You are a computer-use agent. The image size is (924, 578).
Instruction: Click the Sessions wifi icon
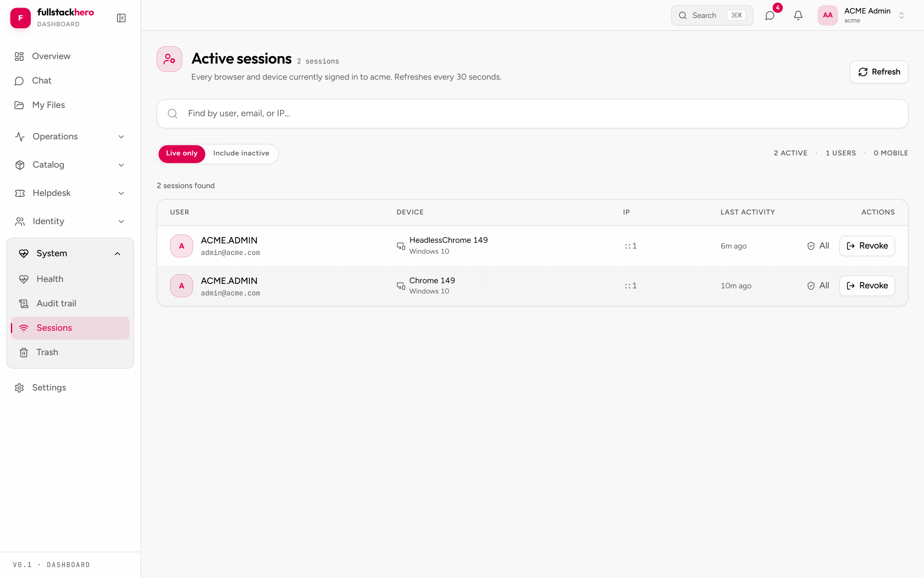[24, 328]
